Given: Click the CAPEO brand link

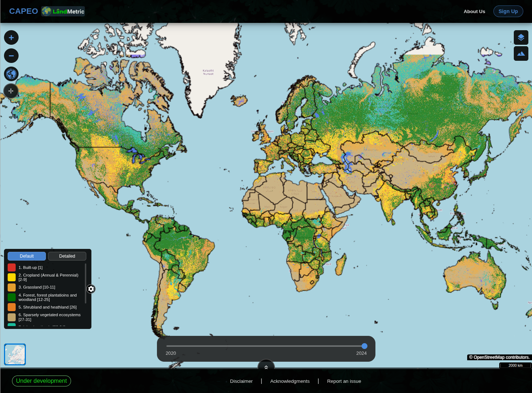Looking at the screenshot, I should 24,11.
